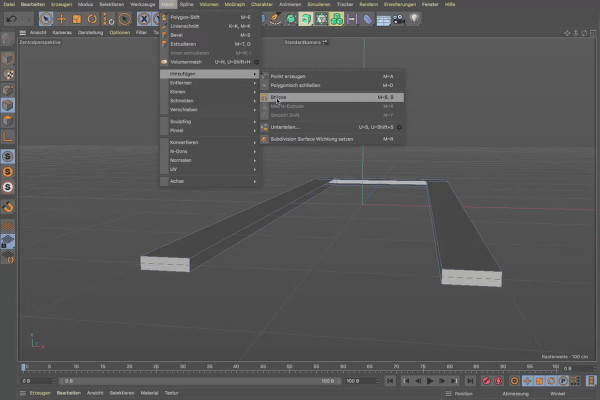600x400 pixels.
Task: Open the Material tab in material manager
Action: pos(149,393)
